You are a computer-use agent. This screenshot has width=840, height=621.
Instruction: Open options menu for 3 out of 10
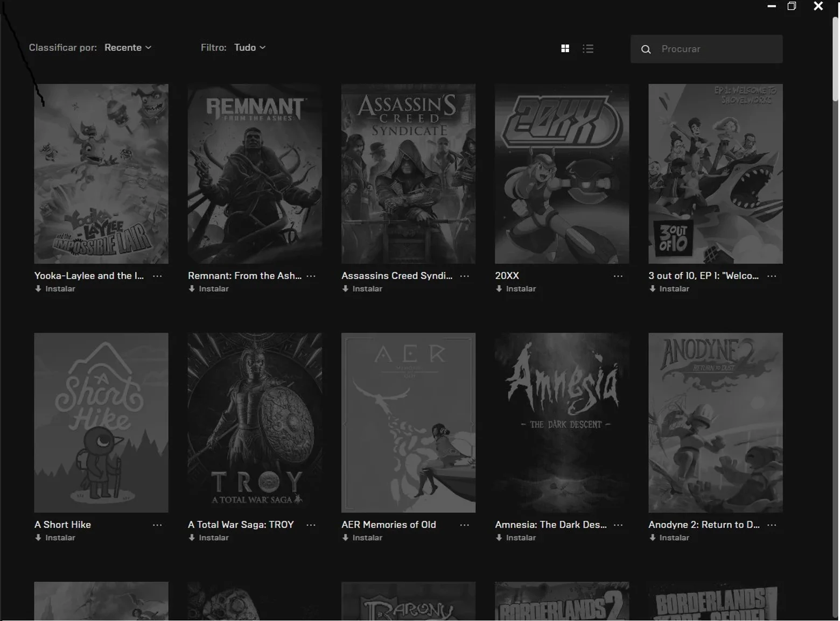[x=772, y=276]
